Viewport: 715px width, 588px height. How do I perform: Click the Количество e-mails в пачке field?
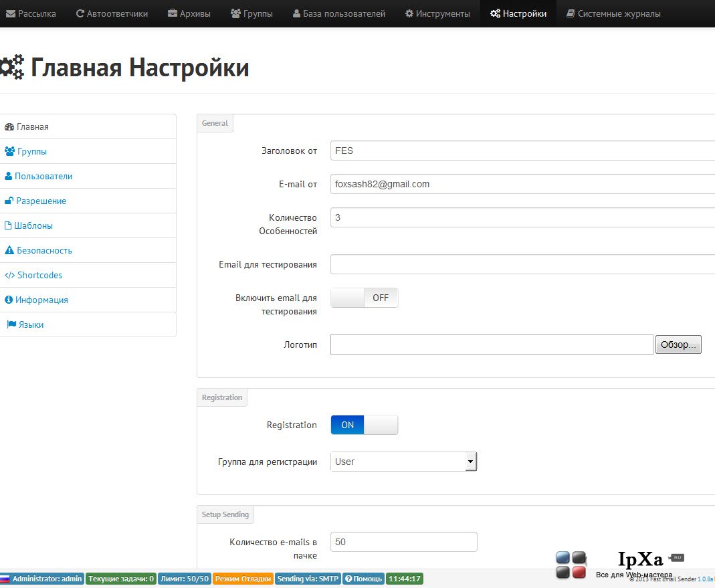coord(403,542)
